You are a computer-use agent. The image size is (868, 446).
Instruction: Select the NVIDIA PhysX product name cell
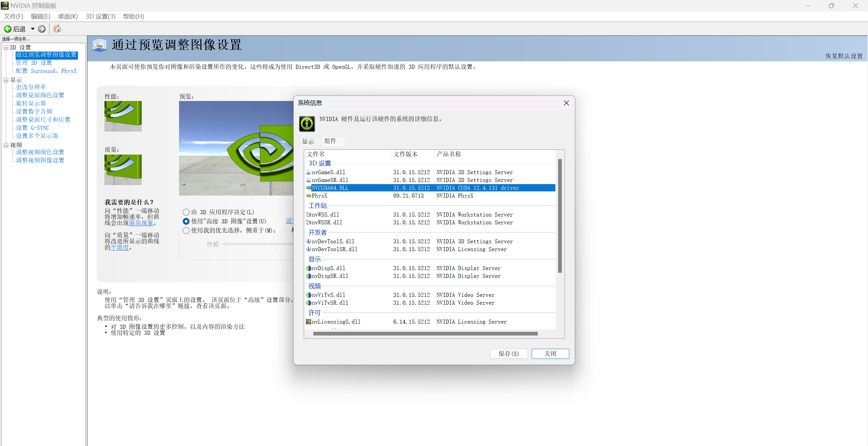click(x=455, y=196)
